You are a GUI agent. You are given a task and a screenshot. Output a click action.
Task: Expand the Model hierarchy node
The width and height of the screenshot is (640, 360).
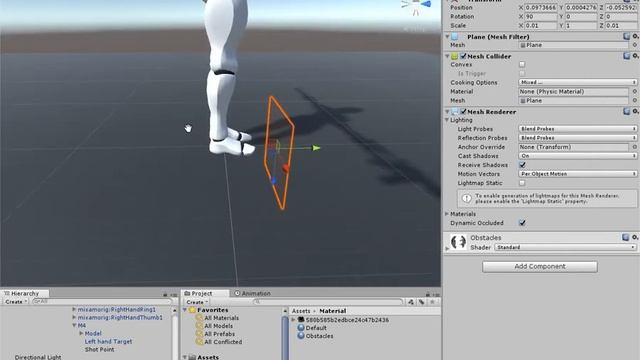tap(81, 333)
